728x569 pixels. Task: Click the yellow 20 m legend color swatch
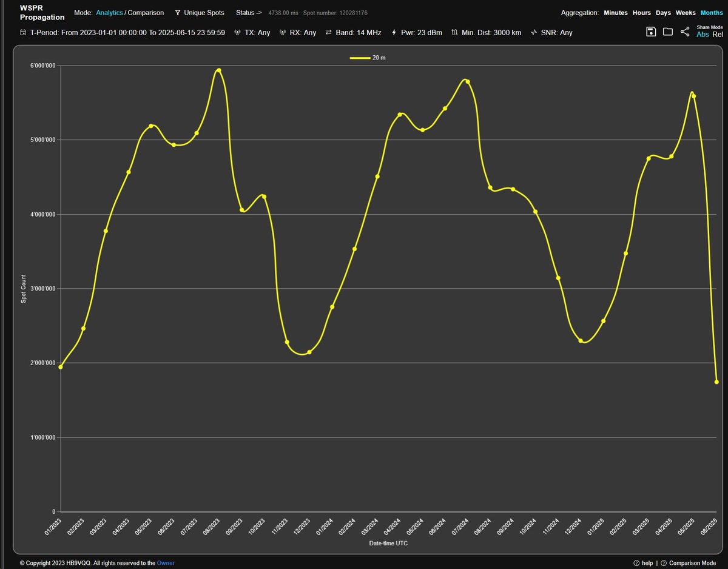pyautogui.click(x=360, y=58)
